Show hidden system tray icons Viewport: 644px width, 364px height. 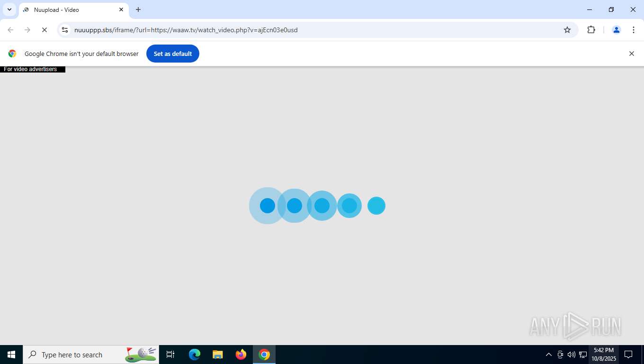point(549,355)
